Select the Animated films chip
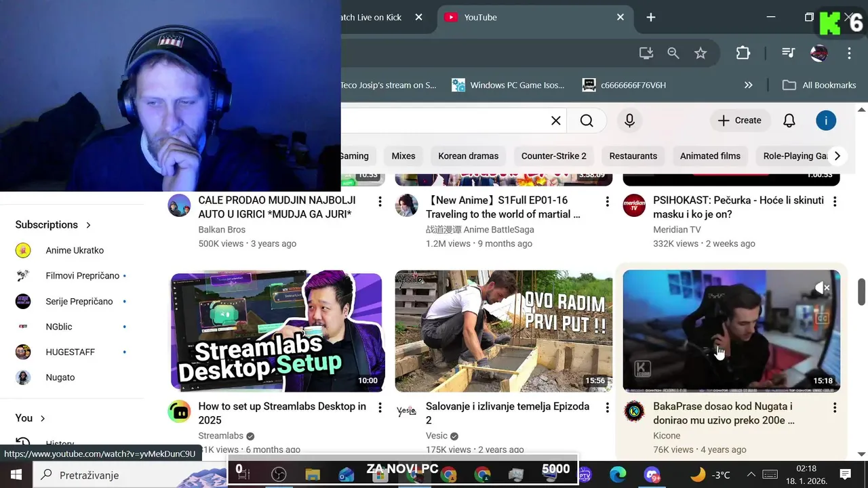Screen dimensions: 868x488 tap(710, 156)
